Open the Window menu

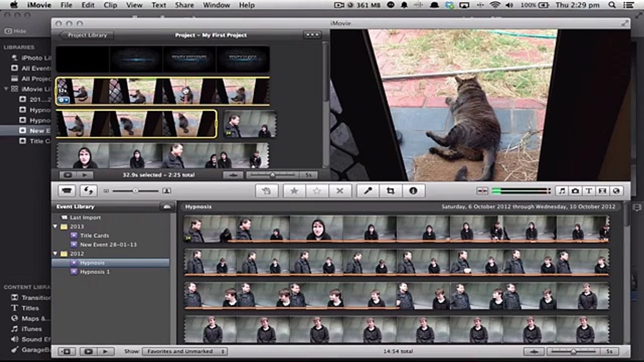[217, 5]
